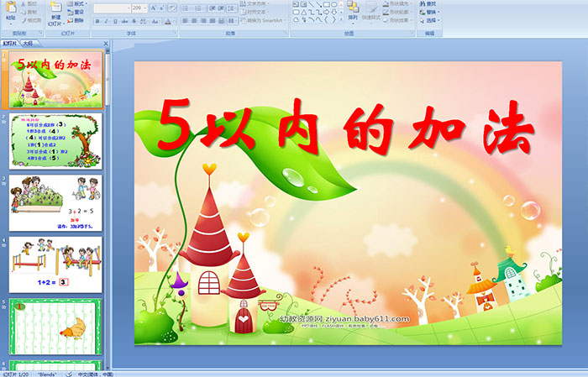Click the Find (查找) binoculars button
The height and width of the screenshot is (377, 588).
(x=428, y=3)
